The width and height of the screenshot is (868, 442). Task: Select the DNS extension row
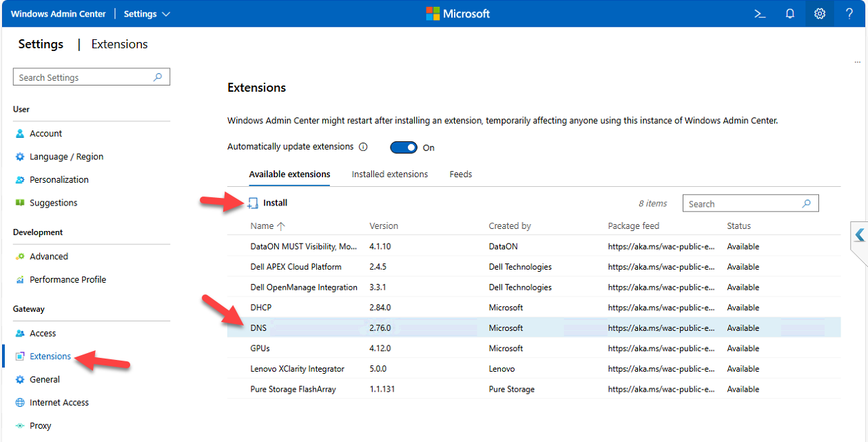[x=534, y=328]
